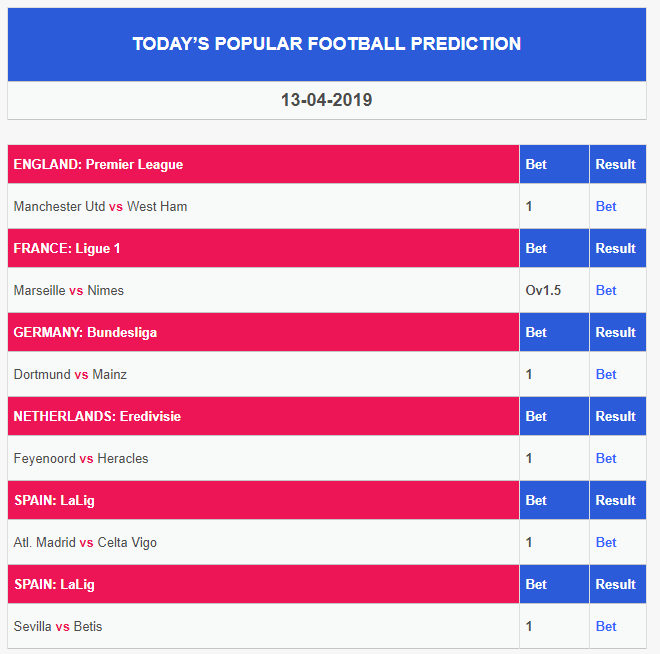Click the GERMANY: Bundesliga league header
Viewport: 660px width, 654px height.
85,332
